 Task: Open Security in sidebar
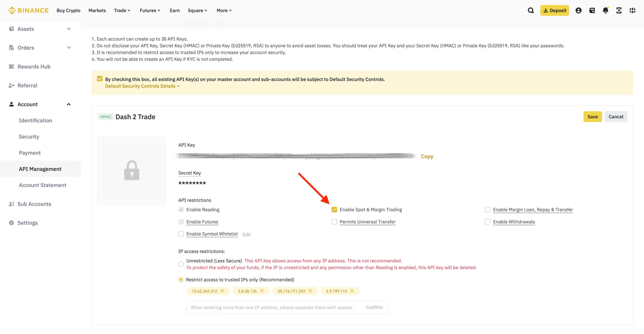(29, 137)
